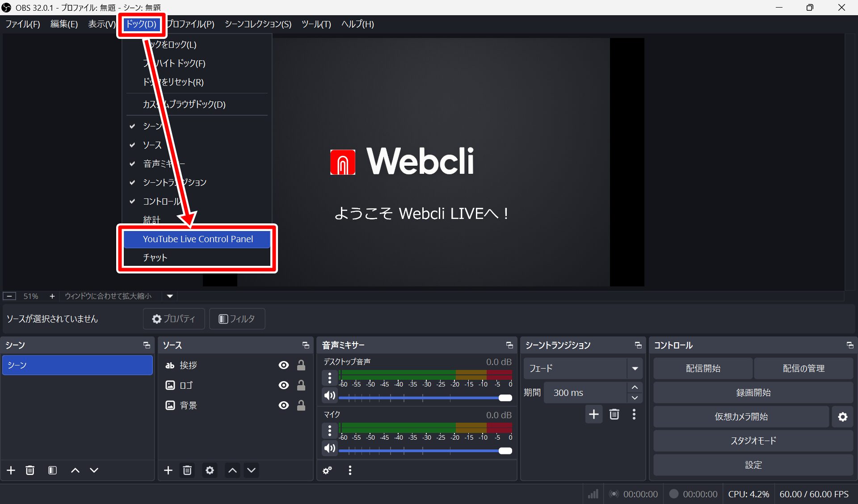Select YouTube Live Control Panel menu item
The height and width of the screenshot is (504, 858).
[198, 239]
